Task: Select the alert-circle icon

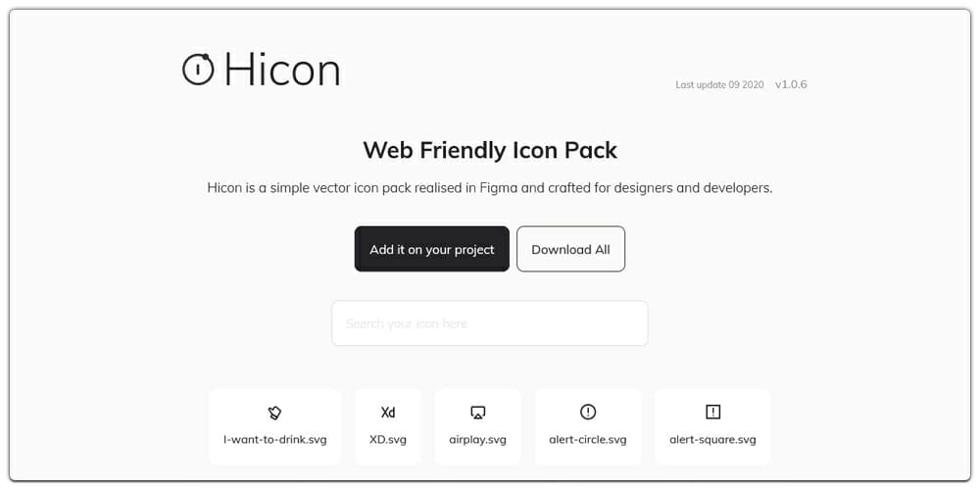Action: [x=588, y=412]
